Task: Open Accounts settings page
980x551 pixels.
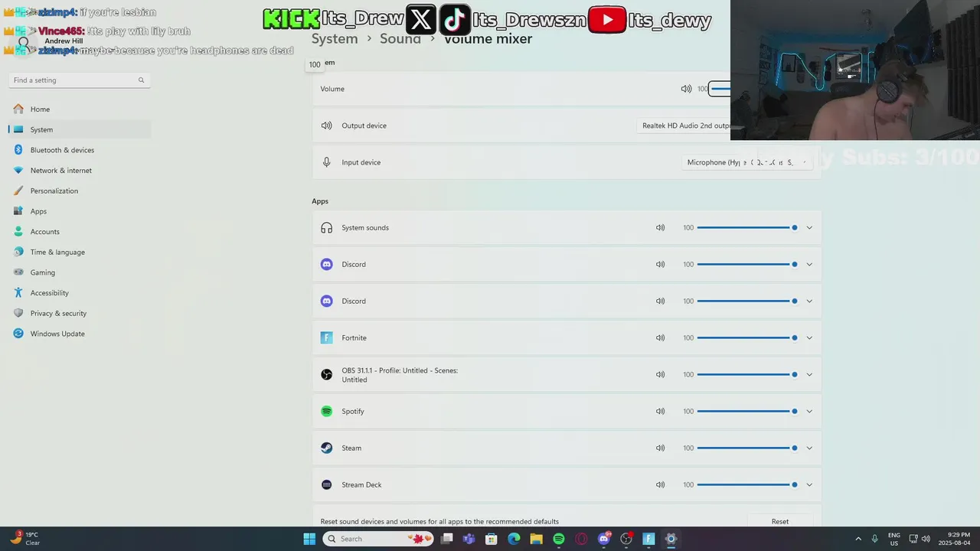Action: 80,232
